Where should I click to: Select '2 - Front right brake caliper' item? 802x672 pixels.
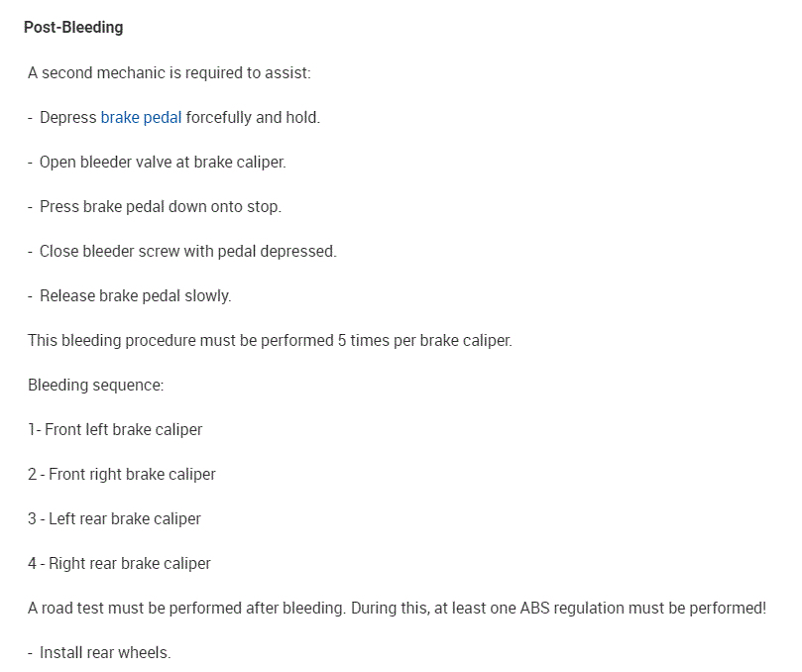122,474
